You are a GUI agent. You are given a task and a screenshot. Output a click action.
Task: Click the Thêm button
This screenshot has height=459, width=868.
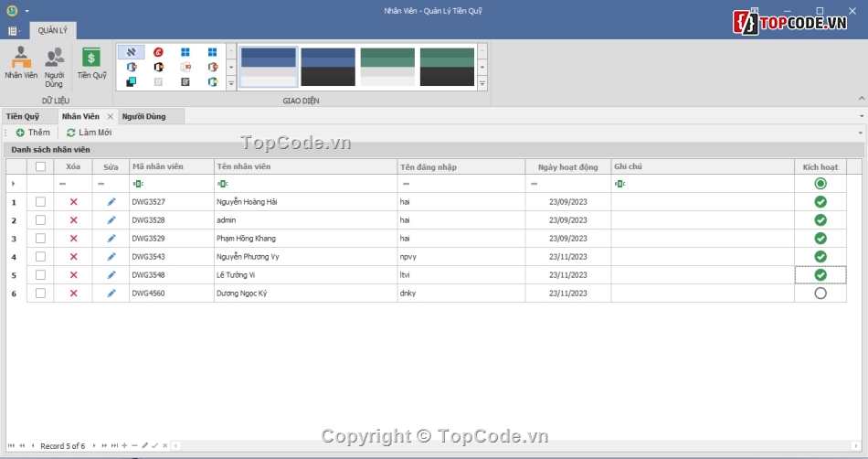pyautogui.click(x=33, y=133)
